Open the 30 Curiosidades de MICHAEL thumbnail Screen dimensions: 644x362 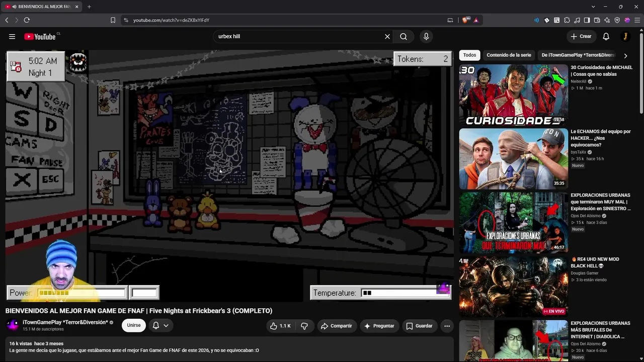(x=513, y=95)
